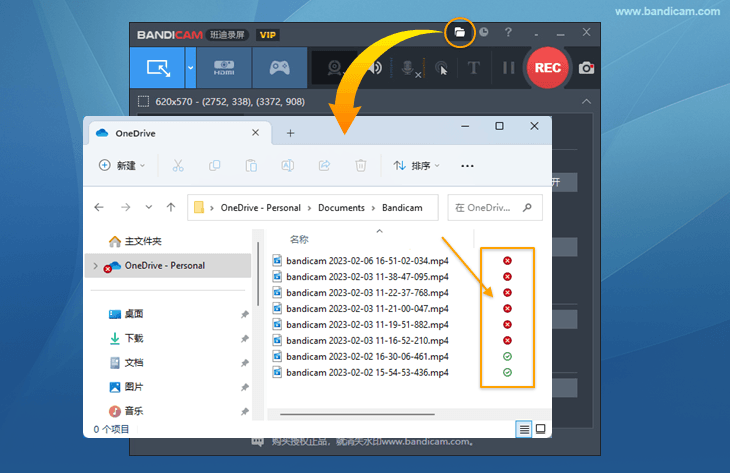Screen dimensions: 730x473
Task: Start recording with REC button
Action: point(548,68)
